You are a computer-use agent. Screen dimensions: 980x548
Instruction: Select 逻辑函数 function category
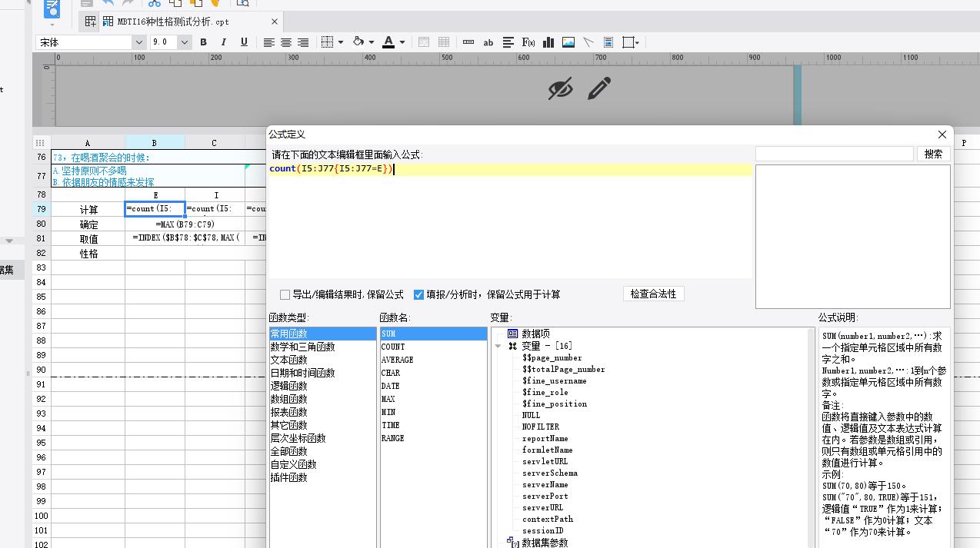288,386
